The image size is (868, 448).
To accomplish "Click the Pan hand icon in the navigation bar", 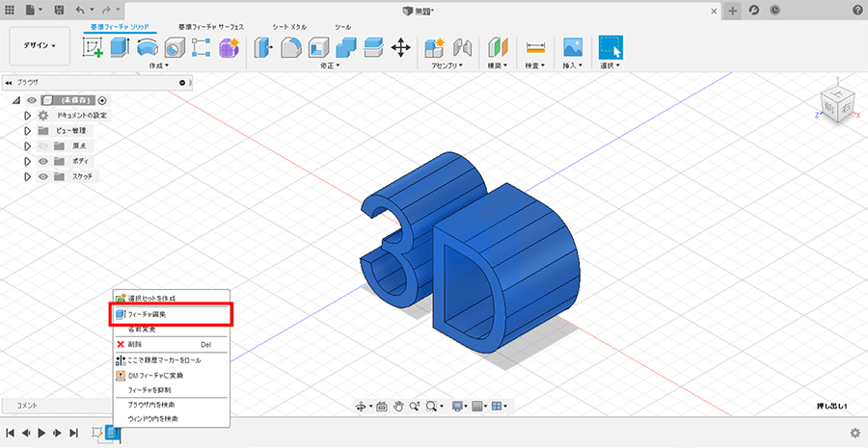I will pyautogui.click(x=397, y=406).
